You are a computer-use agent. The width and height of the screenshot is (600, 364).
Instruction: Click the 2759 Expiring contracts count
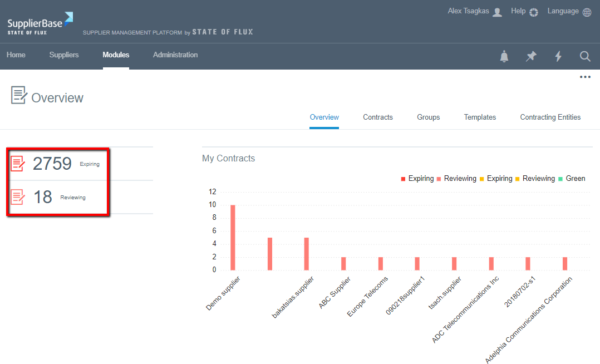coord(52,164)
